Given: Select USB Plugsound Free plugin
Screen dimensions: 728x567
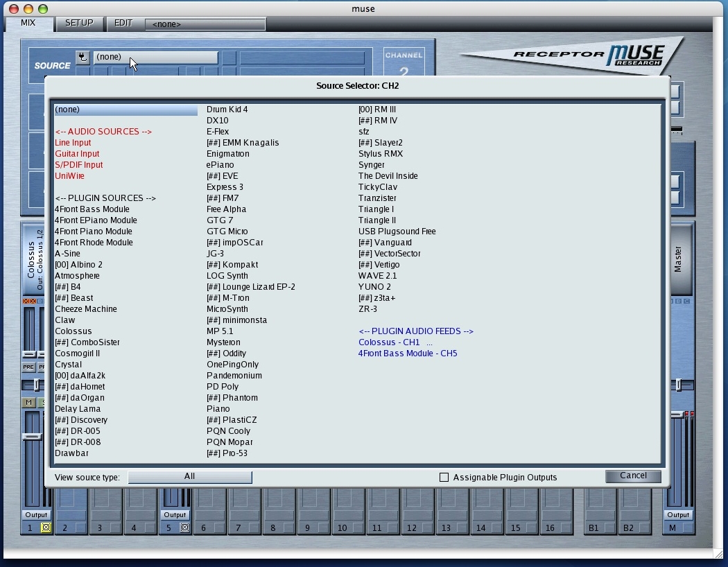Looking at the screenshot, I should [x=397, y=232].
